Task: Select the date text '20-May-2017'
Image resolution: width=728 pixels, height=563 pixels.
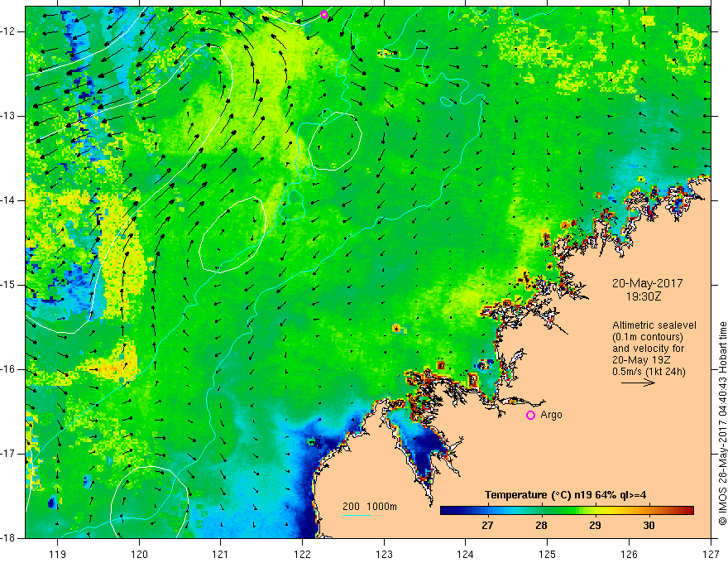Action: click(647, 283)
